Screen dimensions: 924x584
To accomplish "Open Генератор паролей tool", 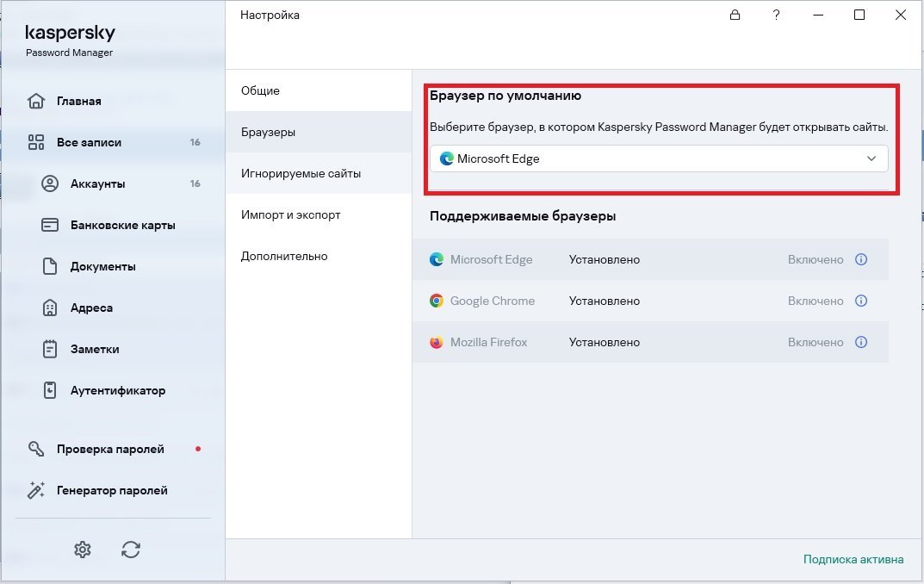I will (x=112, y=490).
